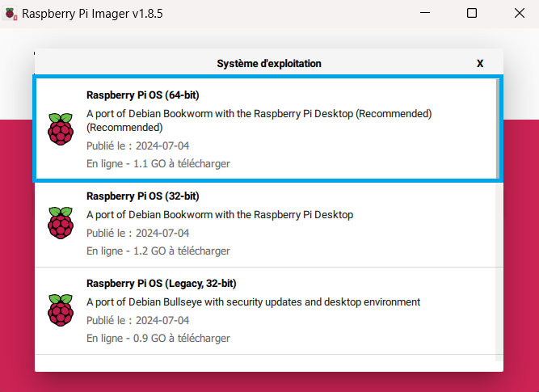Click the raspberry icon beside Raspberry Pi OS (32-bit)
This screenshot has height=392, width=539.
tap(60, 223)
